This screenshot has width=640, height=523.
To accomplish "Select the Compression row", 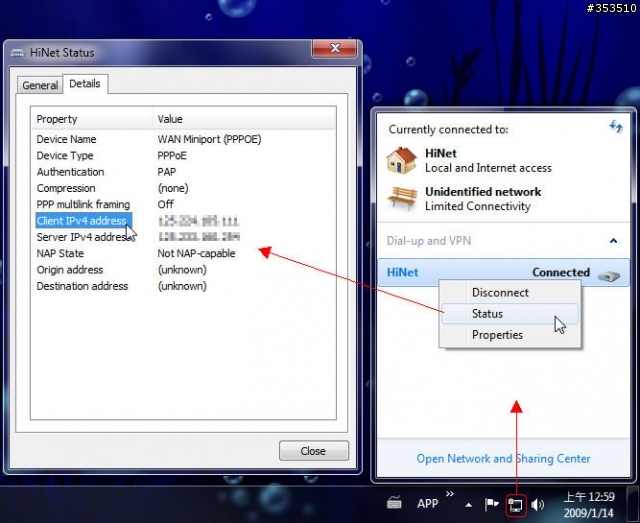I will pyautogui.click(x=183, y=188).
